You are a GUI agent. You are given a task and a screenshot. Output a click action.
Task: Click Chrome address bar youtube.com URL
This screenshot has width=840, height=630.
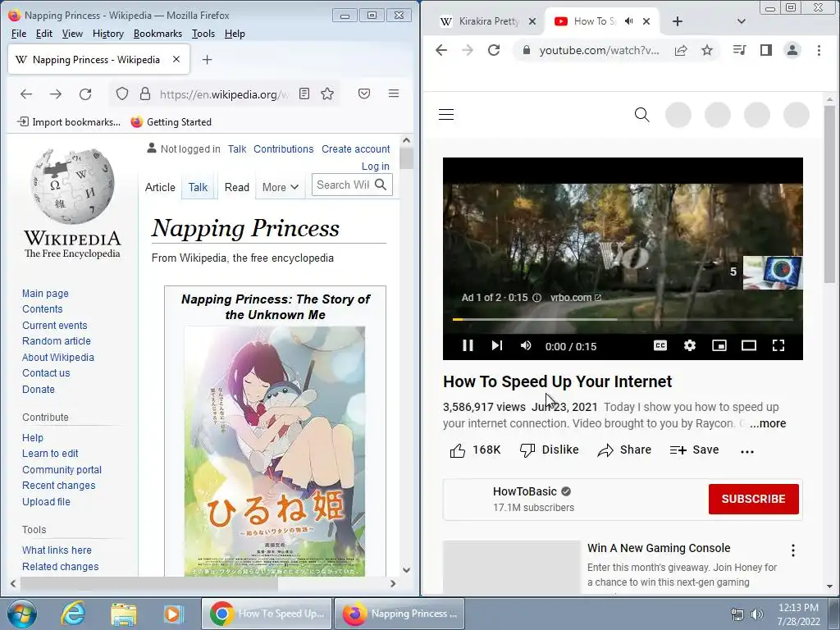598,50
